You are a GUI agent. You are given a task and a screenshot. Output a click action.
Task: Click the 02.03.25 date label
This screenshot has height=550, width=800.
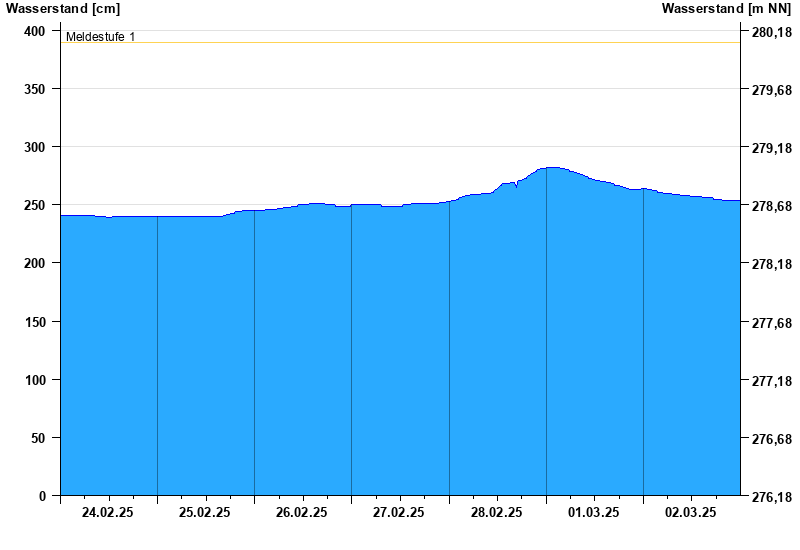tap(691, 512)
